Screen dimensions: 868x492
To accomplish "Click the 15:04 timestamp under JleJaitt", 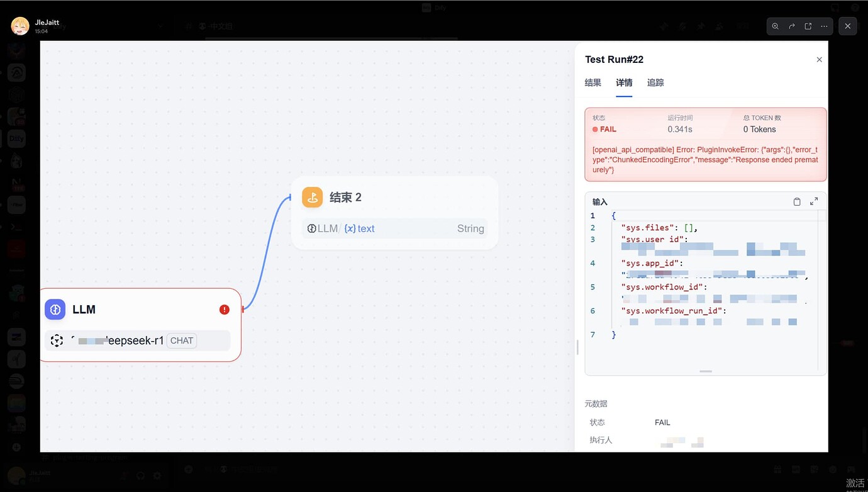I will [x=42, y=31].
